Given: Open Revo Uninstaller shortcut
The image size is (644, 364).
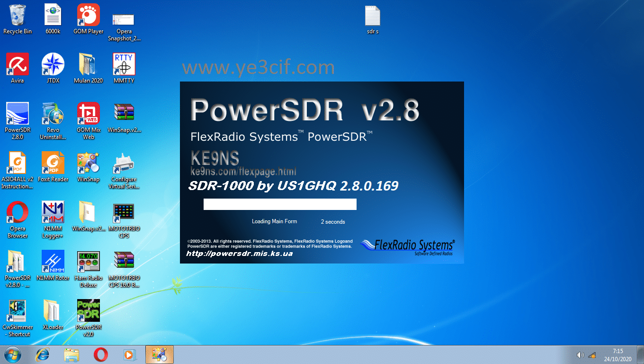Looking at the screenshot, I should [x=53, y=121].
